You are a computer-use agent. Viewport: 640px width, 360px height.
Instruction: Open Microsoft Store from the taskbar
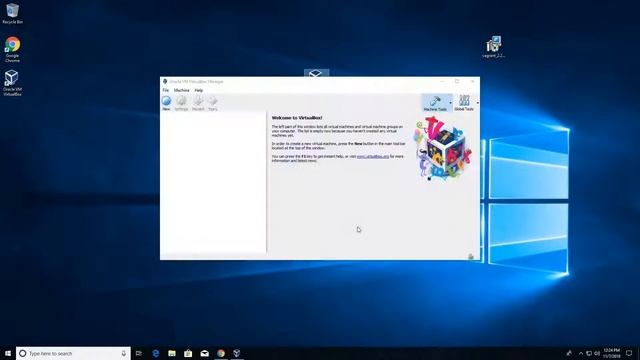pos(188,353)
